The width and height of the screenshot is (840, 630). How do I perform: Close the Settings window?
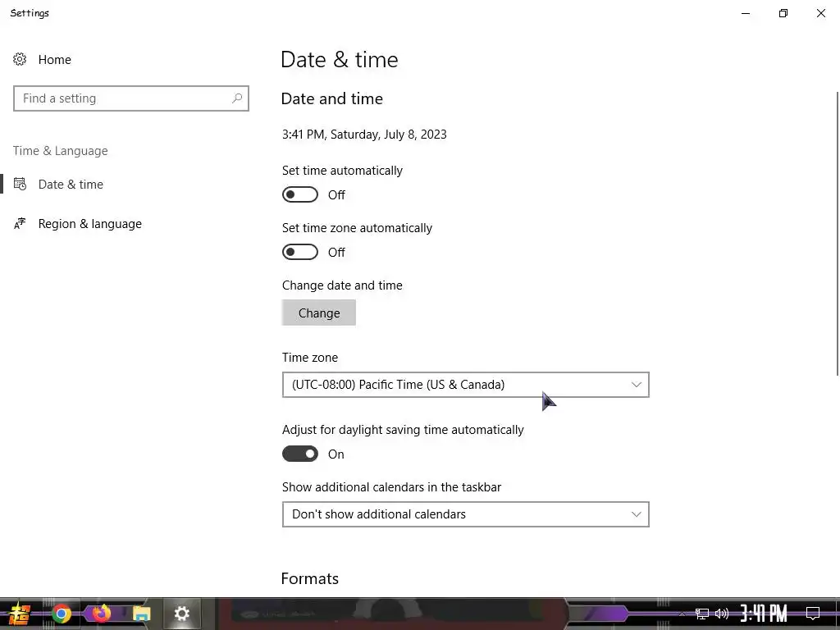[x=820, y=13]
